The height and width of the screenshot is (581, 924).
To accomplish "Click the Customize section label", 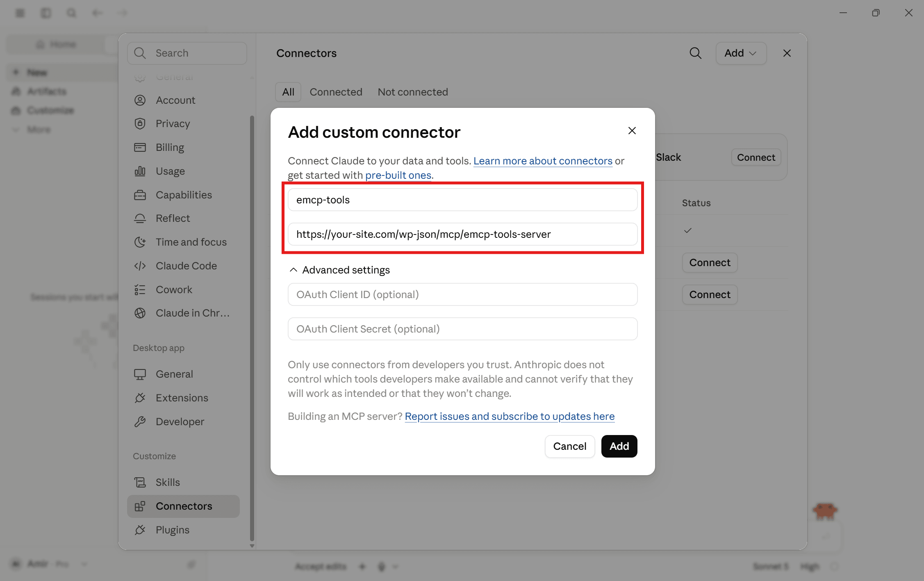I will pyautogui.click(x=154, y=456).
